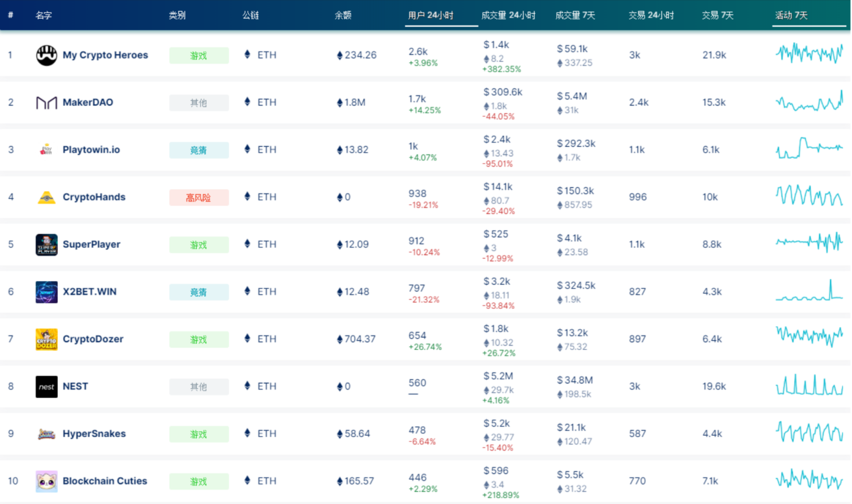Sort by 名字 column header
This screenshot has height=504, width=852.
pos(44,15)
